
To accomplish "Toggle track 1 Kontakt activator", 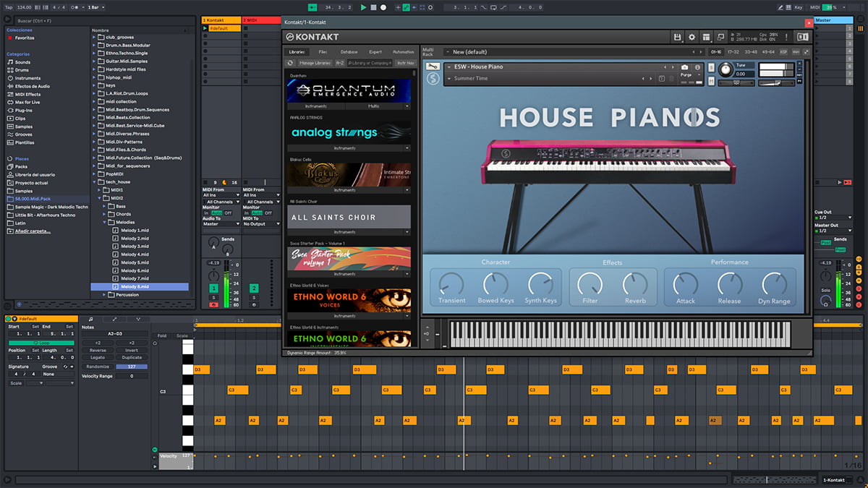I will tap(213, 288).
